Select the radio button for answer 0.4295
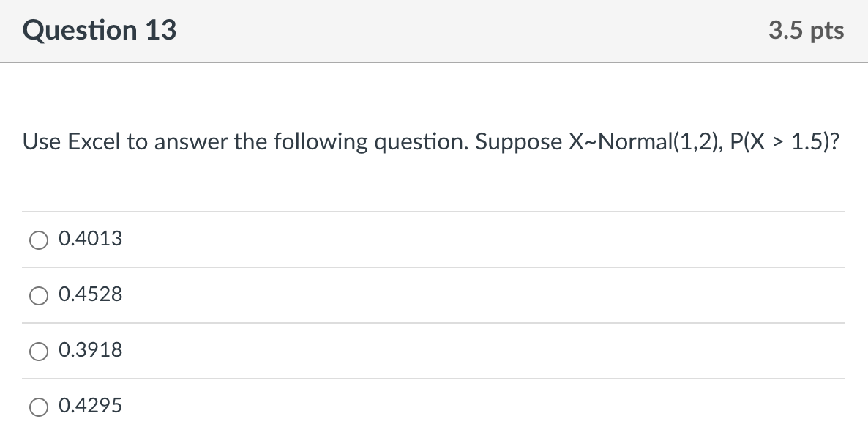 (39, 406)
